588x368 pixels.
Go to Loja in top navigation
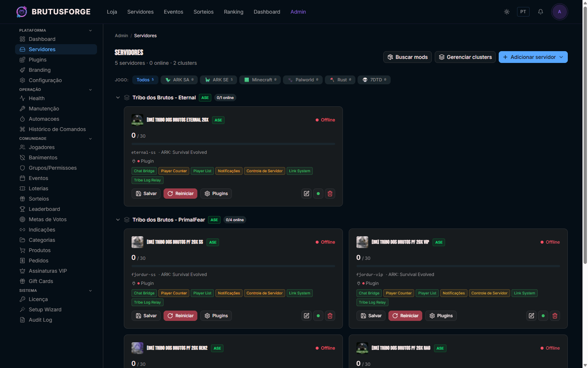[x=112, y=12]
